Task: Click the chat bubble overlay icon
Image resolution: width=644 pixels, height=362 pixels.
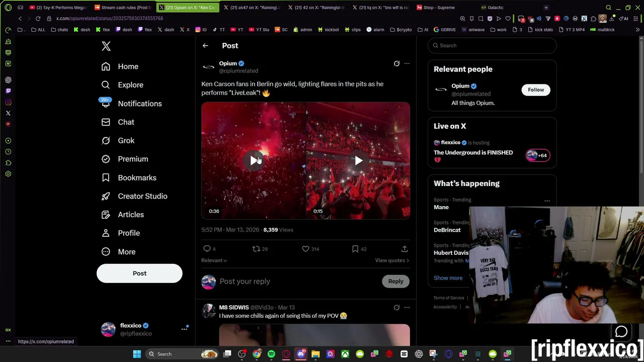Action: [x=621, y=332]
